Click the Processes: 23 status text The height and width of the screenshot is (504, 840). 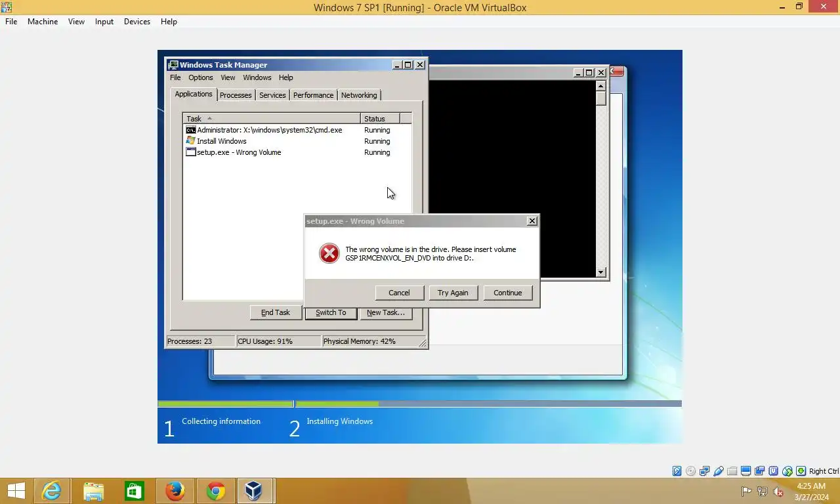point(189,341)
